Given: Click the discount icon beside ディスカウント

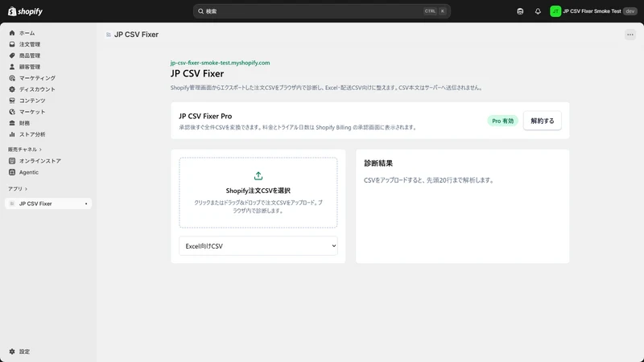Looking at the screenshot, I should coord(12,89).
